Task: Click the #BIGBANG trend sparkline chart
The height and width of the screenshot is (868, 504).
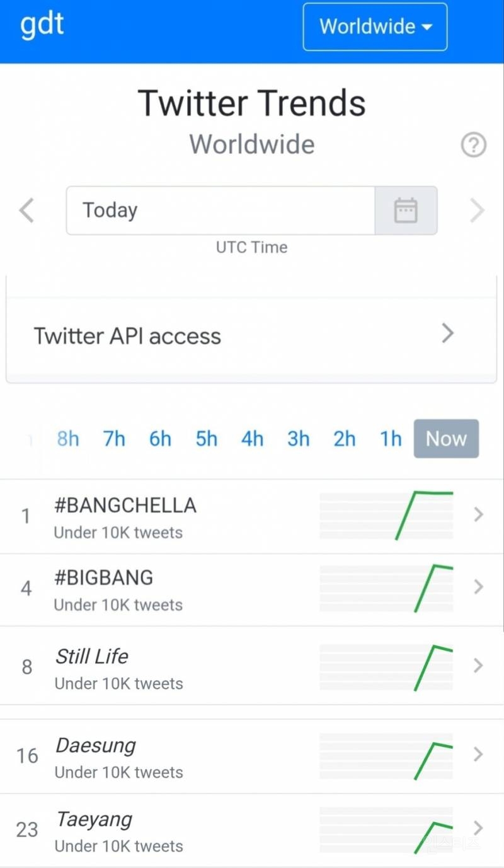Action: point(386,588)
